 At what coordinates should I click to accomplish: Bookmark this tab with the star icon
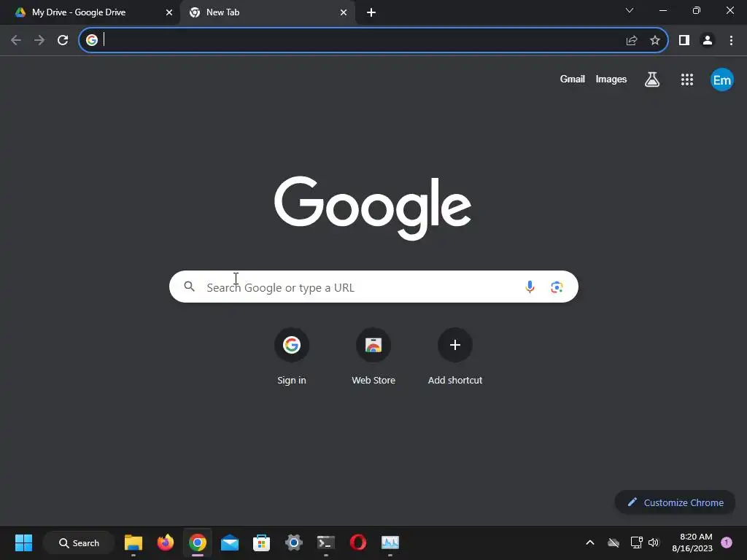click(655, 41)
